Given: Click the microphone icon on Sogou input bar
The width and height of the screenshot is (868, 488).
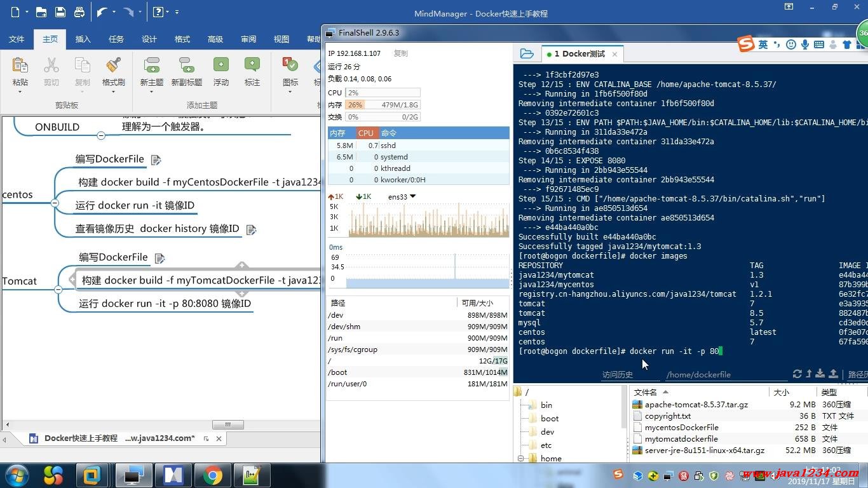Looking at the screenshot, I should [x=805, y=44].
